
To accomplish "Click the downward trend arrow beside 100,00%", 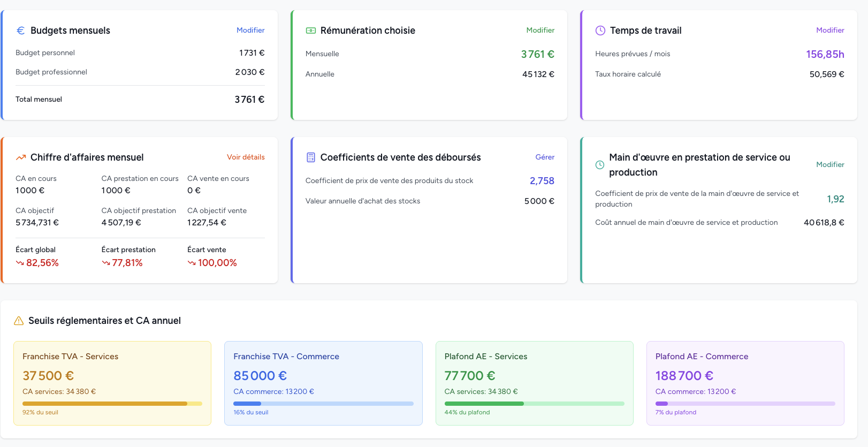I will [x=192, y=263].
